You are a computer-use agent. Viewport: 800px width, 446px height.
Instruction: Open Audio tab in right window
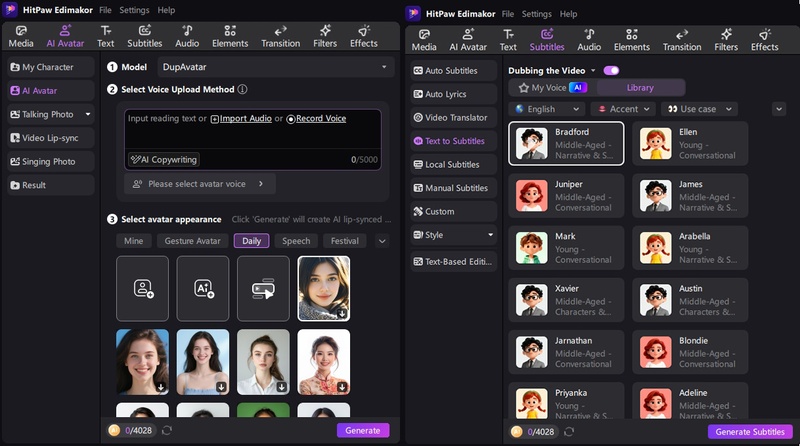(589, 40)
